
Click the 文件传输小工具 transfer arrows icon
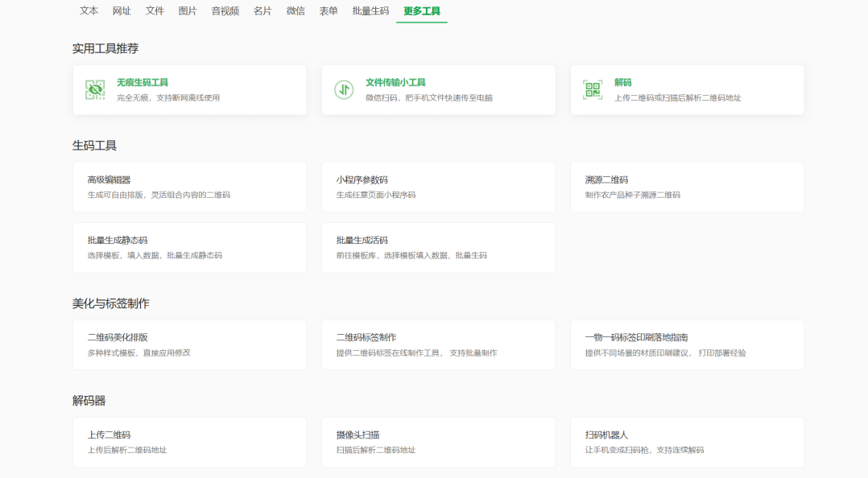[x=344, y=90]
